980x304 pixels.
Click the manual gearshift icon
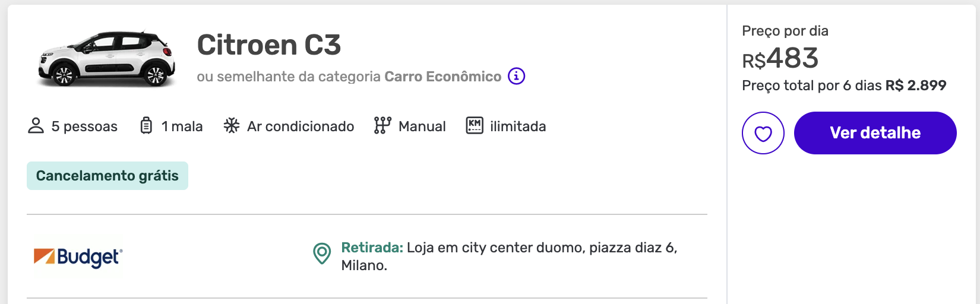tap(382, 126)
